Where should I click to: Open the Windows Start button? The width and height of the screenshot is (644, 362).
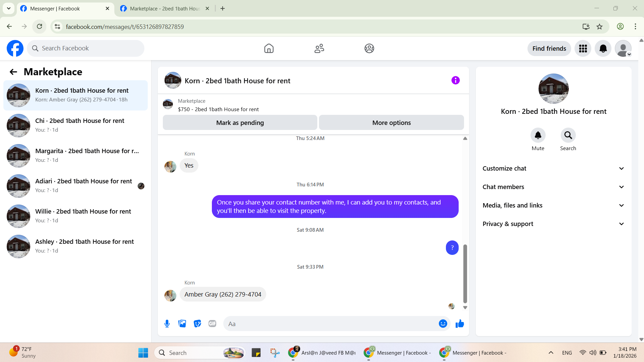point(143,353)
